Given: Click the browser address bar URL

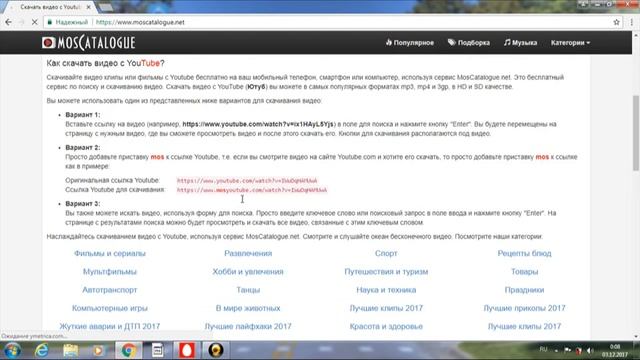Looking at the screenshot, I should point(140,22).
